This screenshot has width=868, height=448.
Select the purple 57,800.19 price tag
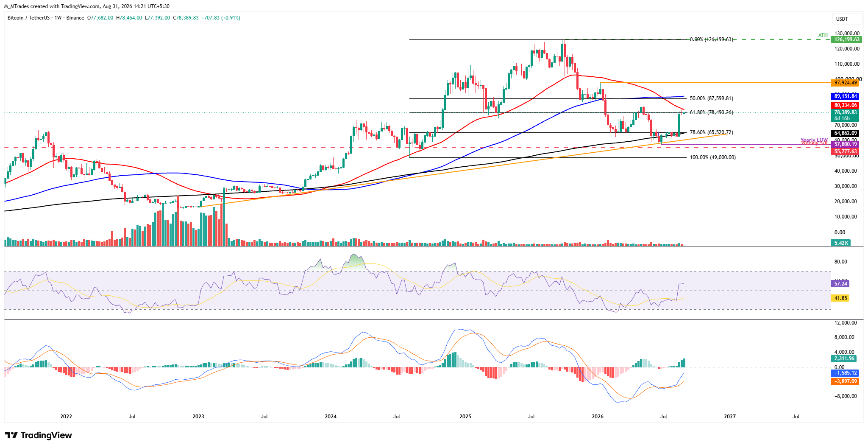click(x=846, y=144)
